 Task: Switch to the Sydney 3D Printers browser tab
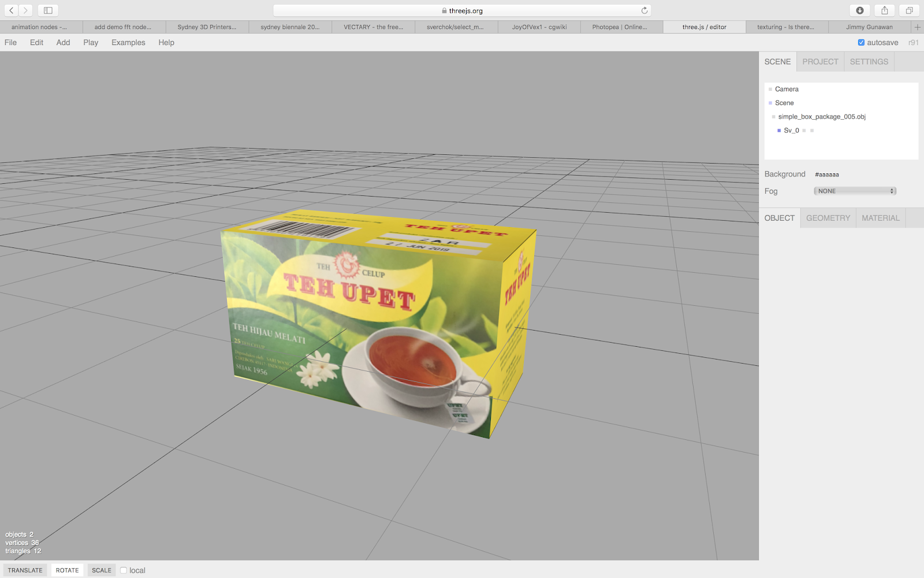pos(207,27)
